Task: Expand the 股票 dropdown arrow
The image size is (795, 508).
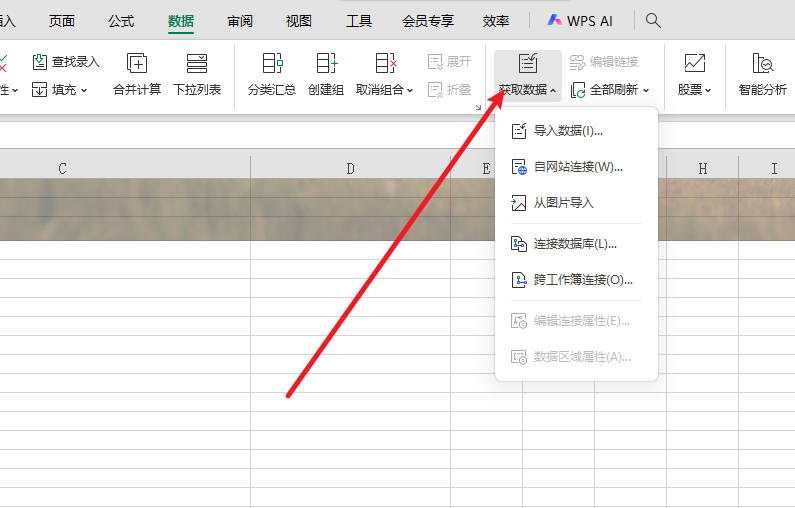Action: point(708,91)
